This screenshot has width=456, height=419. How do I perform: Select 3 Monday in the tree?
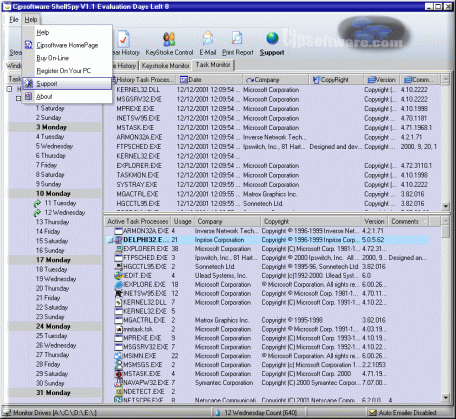tap(51, 127)
